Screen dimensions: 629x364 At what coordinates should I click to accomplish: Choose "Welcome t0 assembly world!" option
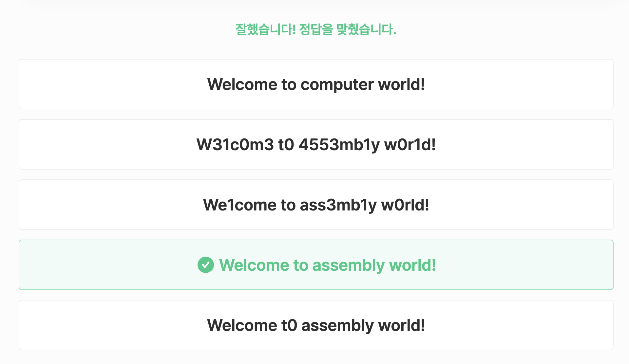[x=316, y=325]
